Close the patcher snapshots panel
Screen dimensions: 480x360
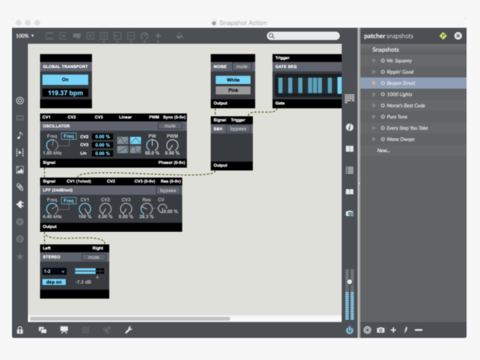[x=458, y=36]
